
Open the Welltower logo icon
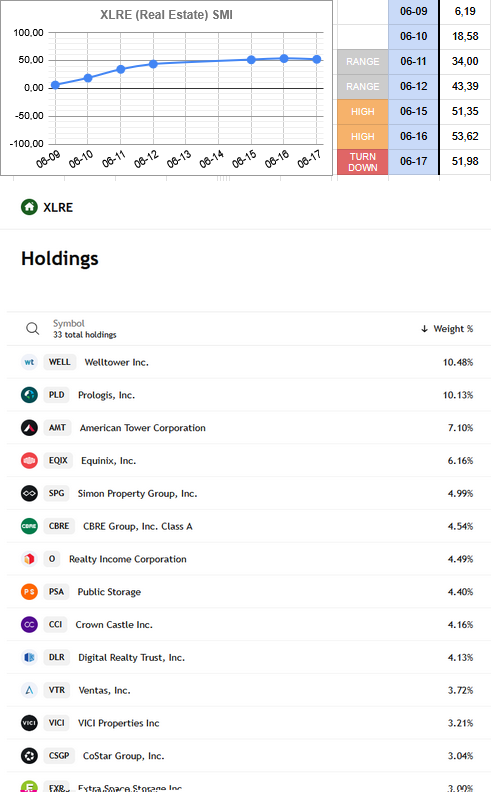pyautogui.click(x=29, y=362)
